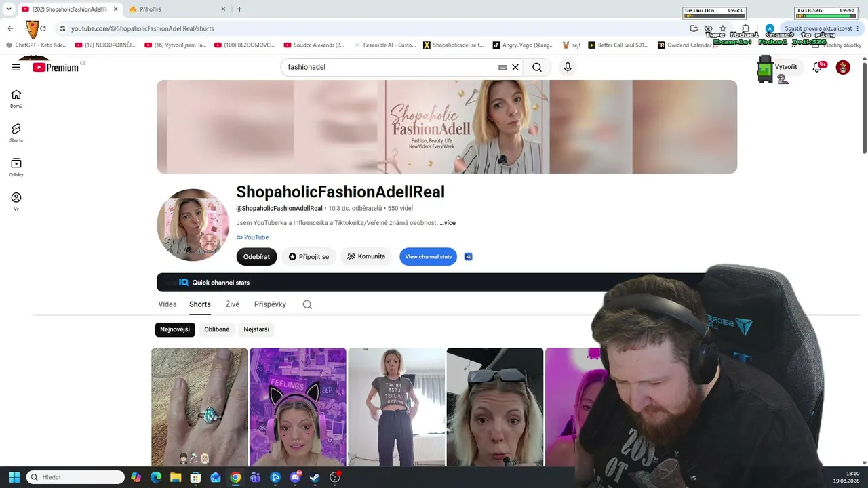Subscribe with the Odebírat button
This screenshot has width=868, height=488.
pyautogui.click(x=256, y=257)
